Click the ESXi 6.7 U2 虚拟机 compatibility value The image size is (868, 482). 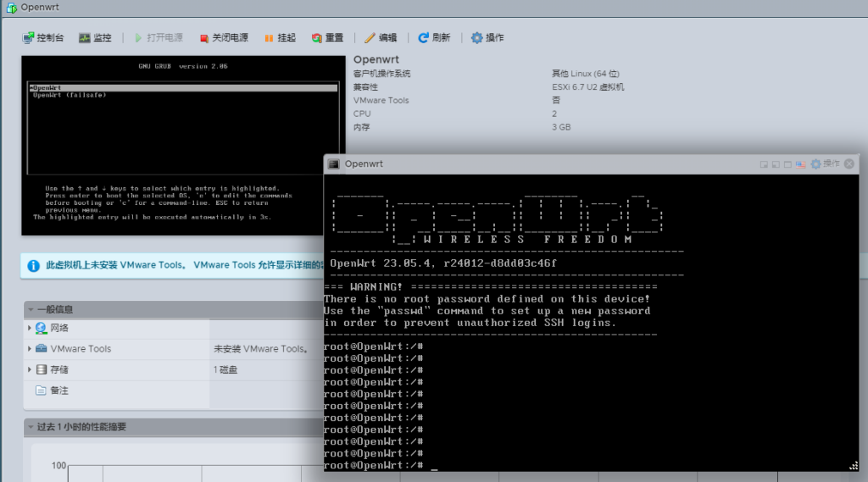588,87
